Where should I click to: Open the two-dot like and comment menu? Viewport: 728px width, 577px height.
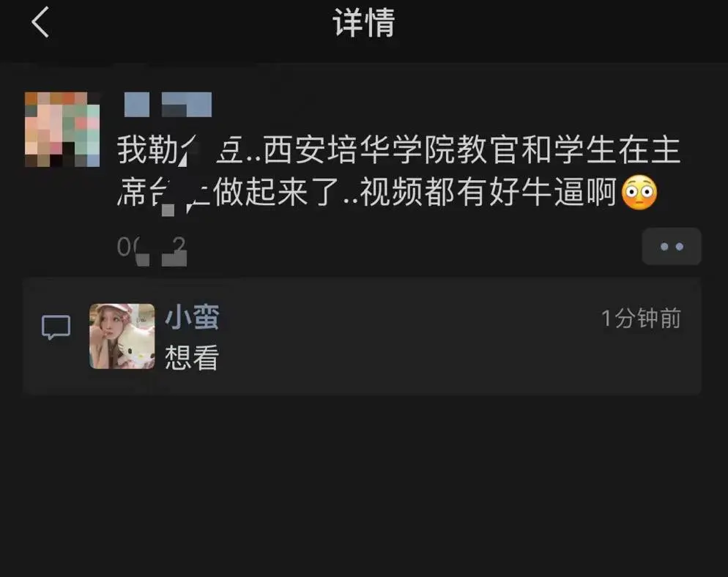coord(672,247)
